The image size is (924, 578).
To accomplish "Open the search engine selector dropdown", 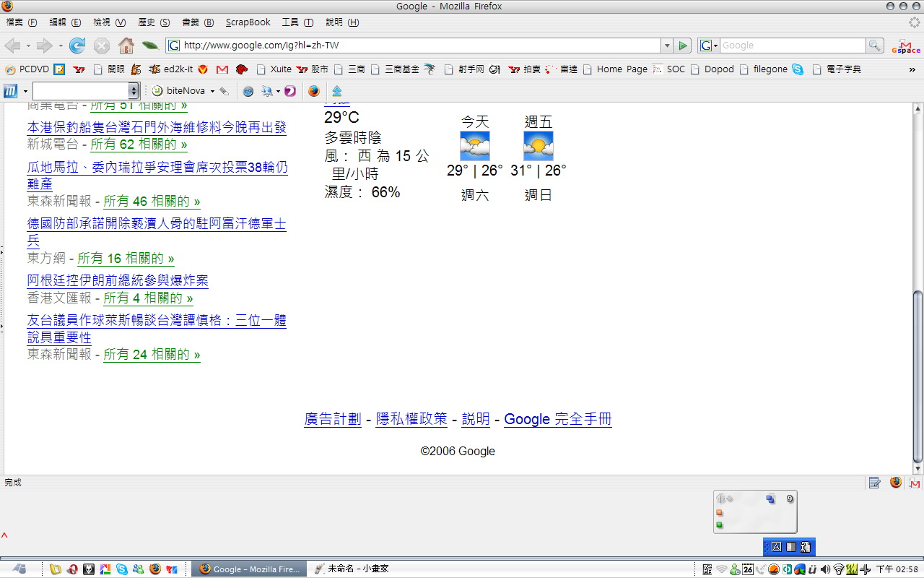I will pos(709,46).
